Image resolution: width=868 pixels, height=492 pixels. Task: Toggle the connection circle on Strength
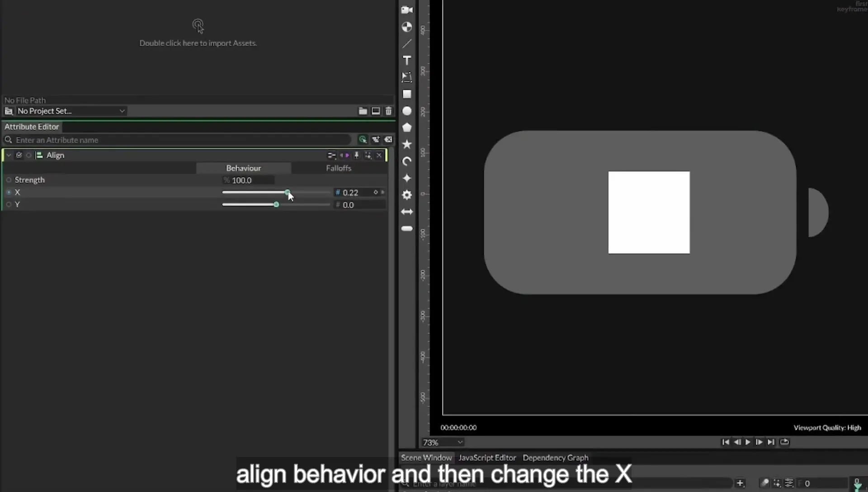pos(9,180)
